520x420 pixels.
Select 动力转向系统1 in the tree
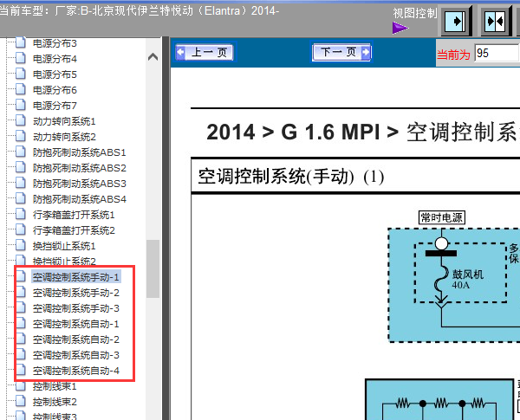tap(64, 121)
